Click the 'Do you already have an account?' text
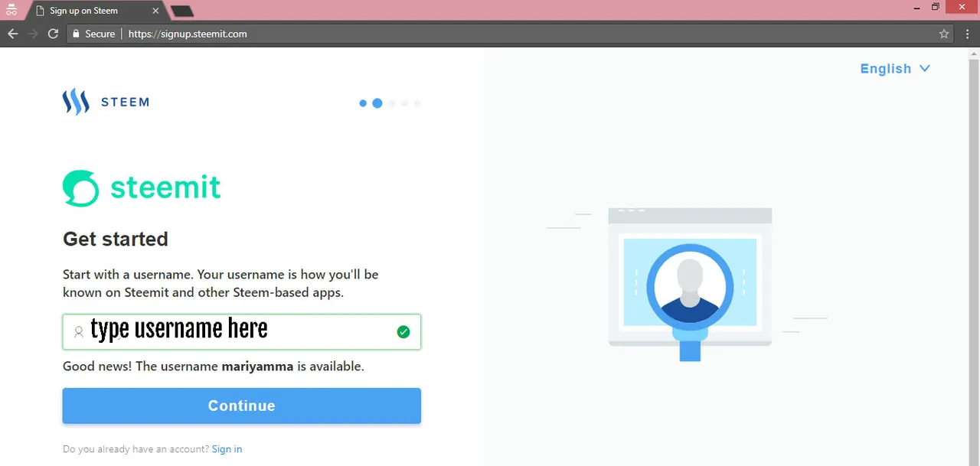This screenshot has width=980, height=466. 136,449
